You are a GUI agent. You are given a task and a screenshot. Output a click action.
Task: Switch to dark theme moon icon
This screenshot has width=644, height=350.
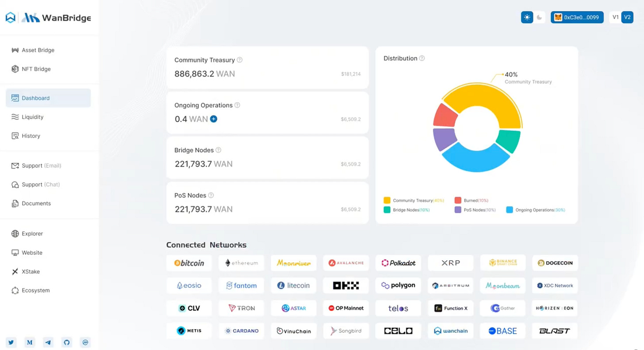point(539,17)
